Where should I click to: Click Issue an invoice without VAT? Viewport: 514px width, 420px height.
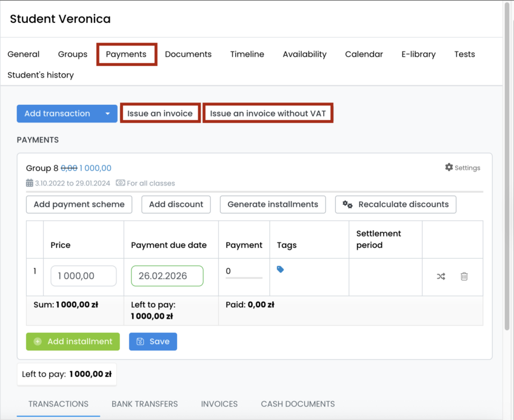pos(268,114)
